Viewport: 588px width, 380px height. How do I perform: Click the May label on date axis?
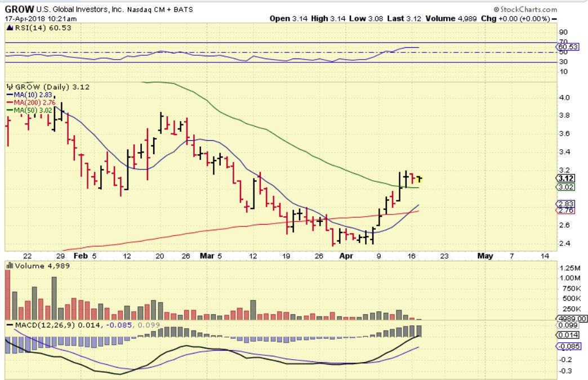(x=485, y=256)
